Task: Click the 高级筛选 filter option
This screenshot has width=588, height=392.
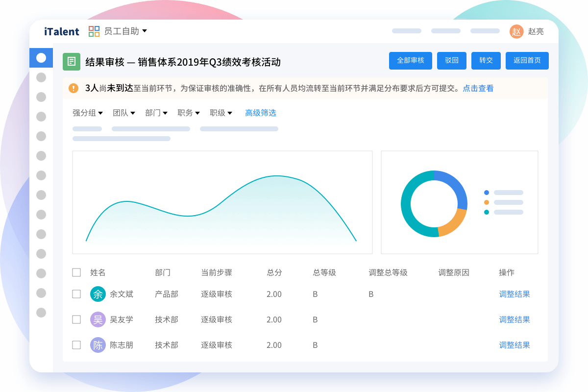Action: [x=260, y=113]
